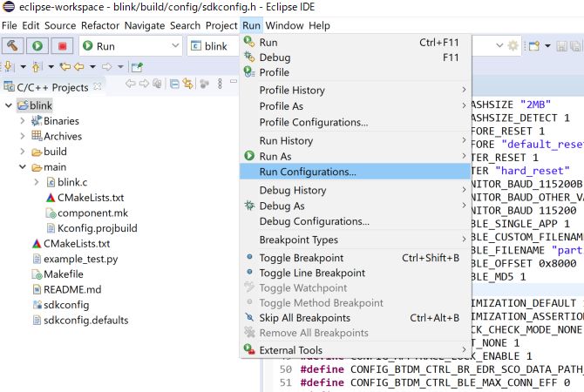Viewport: 584px width, 392px height.
Task: Open the Run As submenu
Action: click(356, 156)
